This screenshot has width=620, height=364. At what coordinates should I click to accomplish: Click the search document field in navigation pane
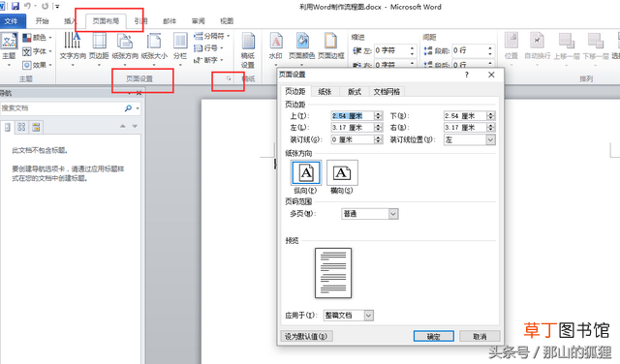click(61, 107)
